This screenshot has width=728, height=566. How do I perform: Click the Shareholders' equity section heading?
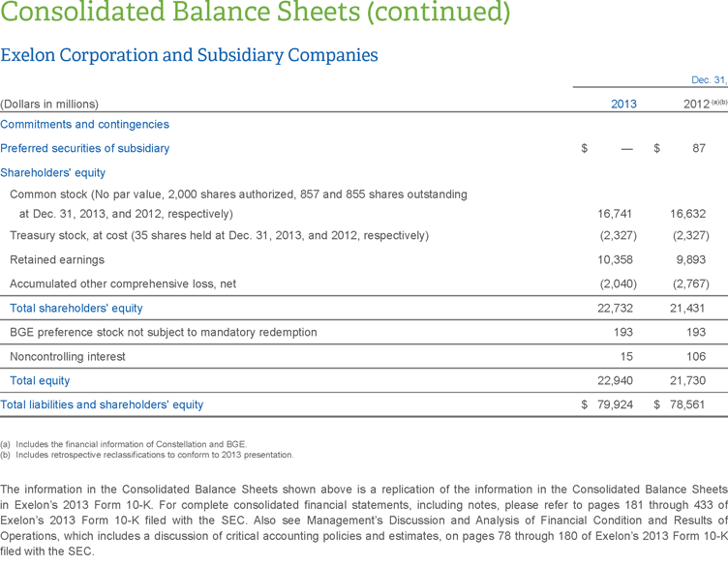tap(52, 172)
